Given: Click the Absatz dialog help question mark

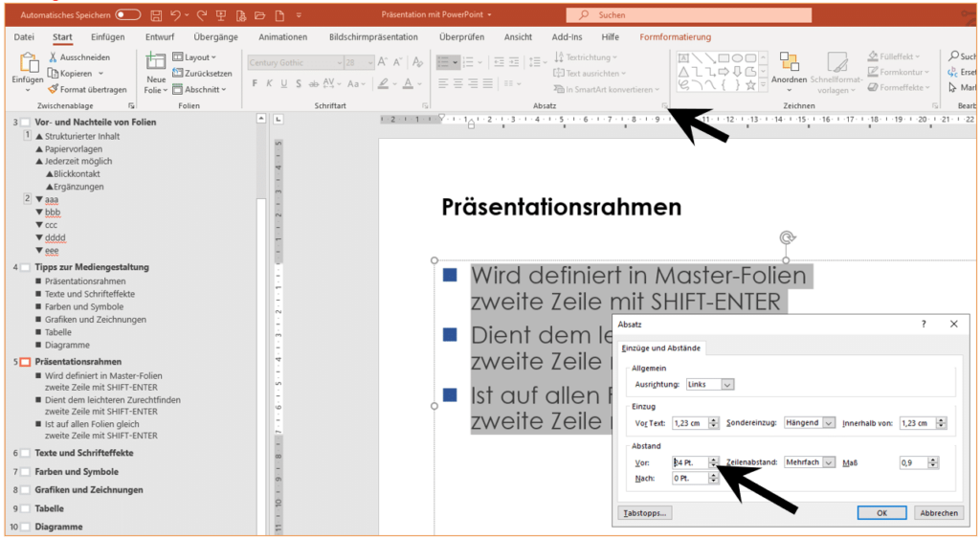Looking at the screenshot, I should click(x=924, y=324).
